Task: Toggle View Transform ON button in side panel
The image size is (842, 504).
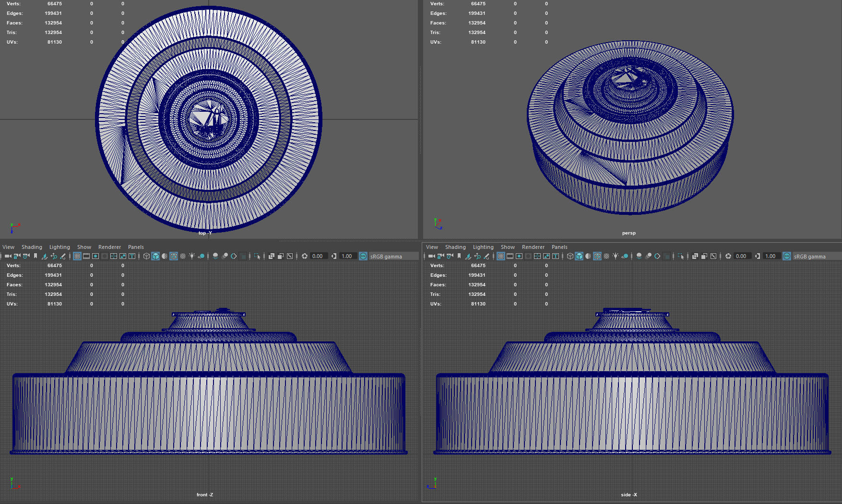Action: click(787, 256)
